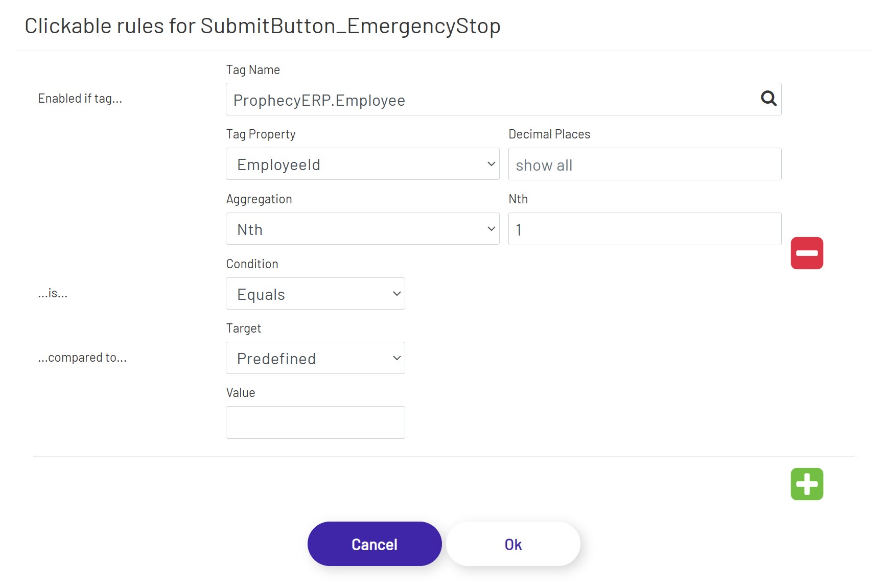887x588 pixels.
Task: Click the Aggregation label heading
Action: coord(259,199)
